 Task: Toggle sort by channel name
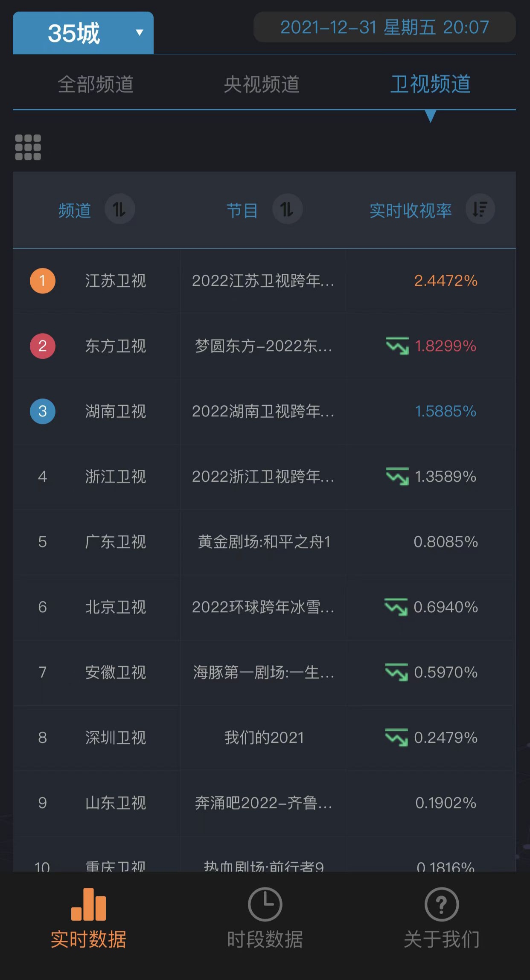[x=119, y=209]
